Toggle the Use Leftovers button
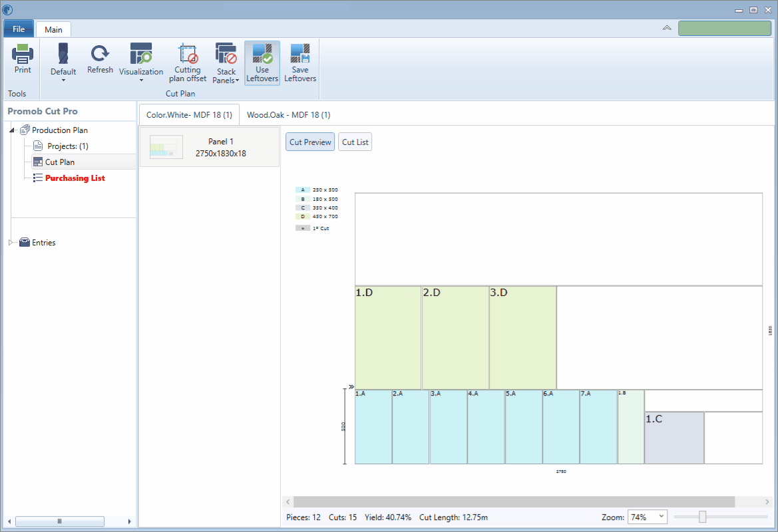Screen dimensions: 778x532 pyautogui.click(x=262, y=63)
